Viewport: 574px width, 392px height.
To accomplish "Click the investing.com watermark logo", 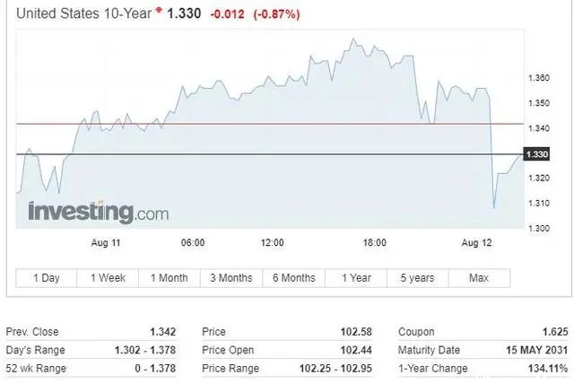I will pos(99,212).
